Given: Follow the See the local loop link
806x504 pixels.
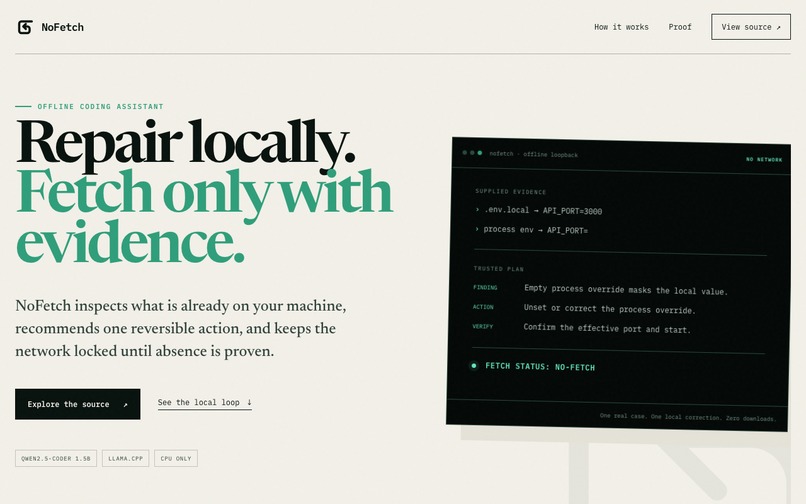Looking at the screenshot, I should (205, 403).
